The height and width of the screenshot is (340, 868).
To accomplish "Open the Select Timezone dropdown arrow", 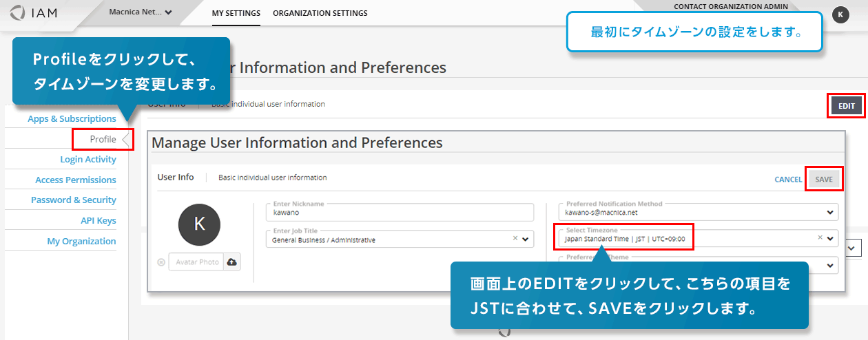I will 831,239.
